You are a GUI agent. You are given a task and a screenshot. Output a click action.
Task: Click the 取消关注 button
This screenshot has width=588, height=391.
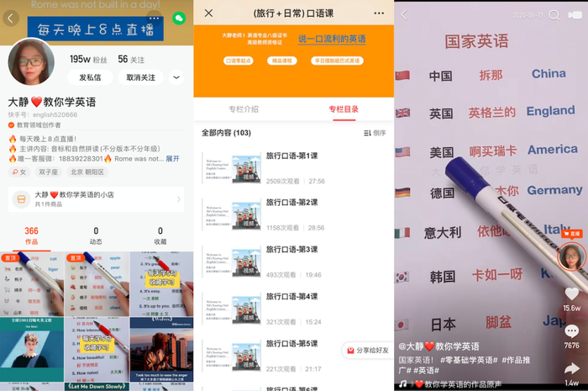pos(140,77)
